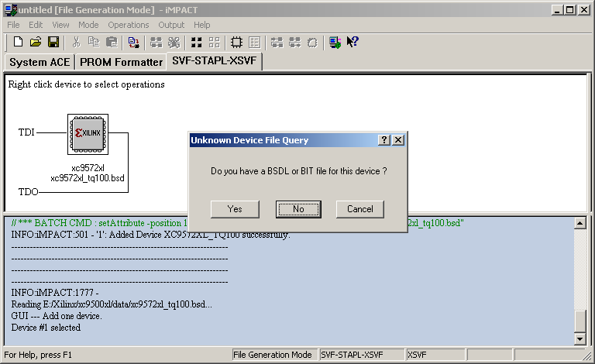Click Cancel in the Unknown Device dialog
Screen dimensions: 595x364
pyautogui.click(x=359, y=209)
